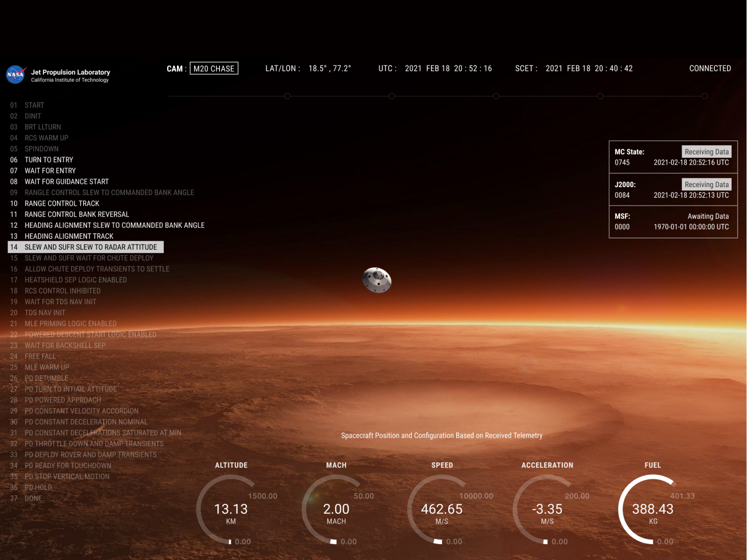Click the NASA meatball logo
This screenshot has width=747, height=560.
coord(16,75)
